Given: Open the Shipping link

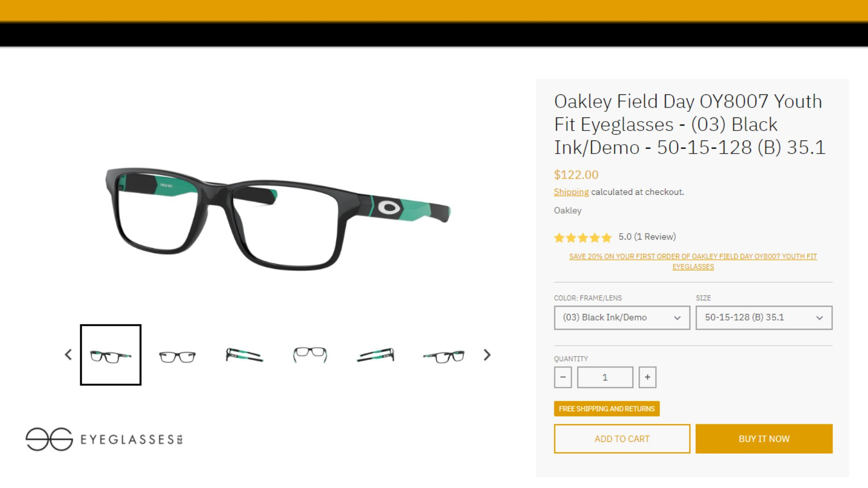Looking at the screenshot, I should (571, 192).
